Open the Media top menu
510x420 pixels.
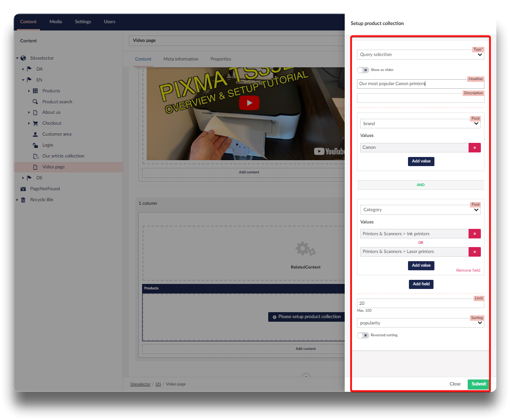pos(56,22)
